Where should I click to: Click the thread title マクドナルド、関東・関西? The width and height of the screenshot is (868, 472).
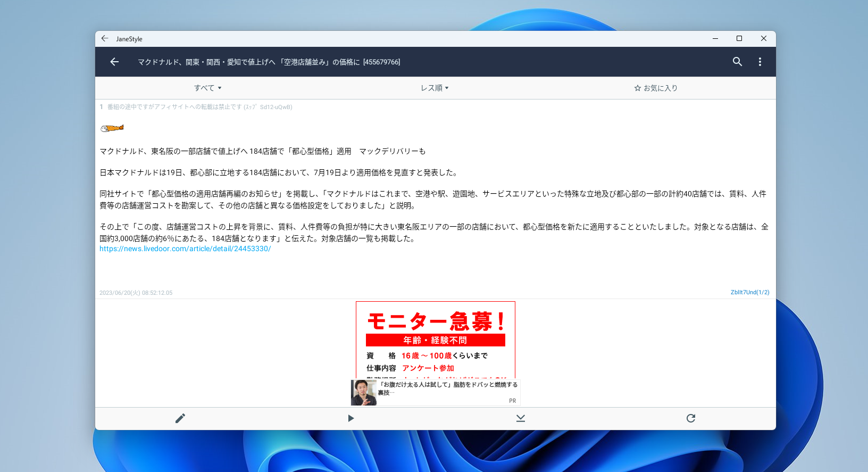pos(269,62)
